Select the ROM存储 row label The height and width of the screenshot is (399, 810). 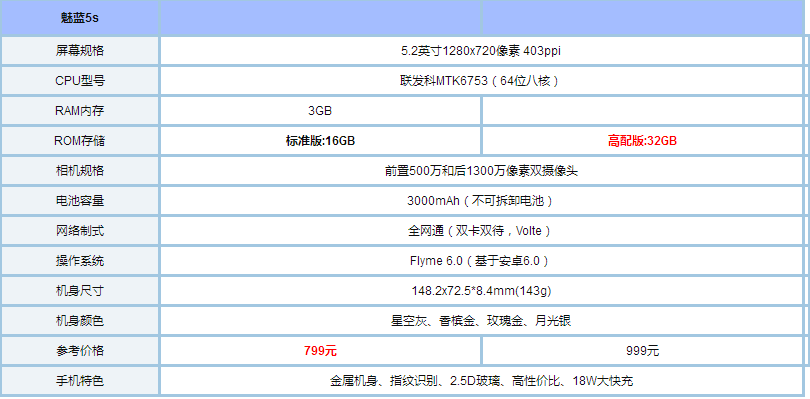(80, 141)
